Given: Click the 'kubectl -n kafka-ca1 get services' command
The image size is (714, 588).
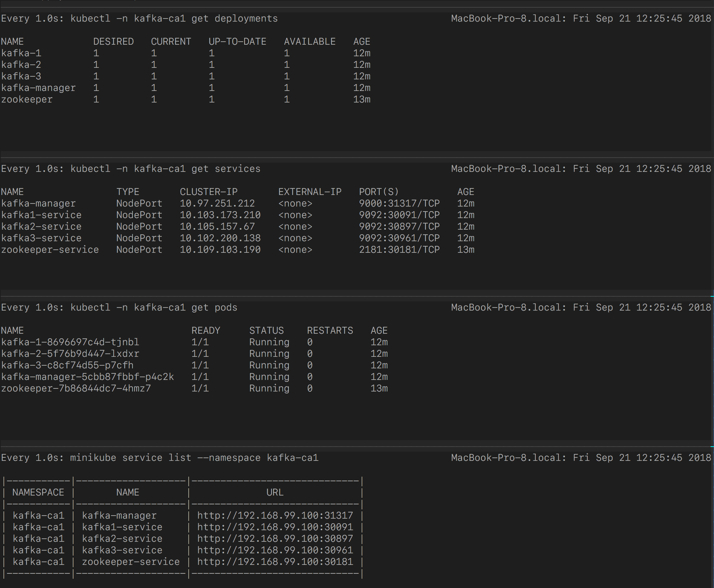Looking at the screenshot, I should [x=166, y=169].
